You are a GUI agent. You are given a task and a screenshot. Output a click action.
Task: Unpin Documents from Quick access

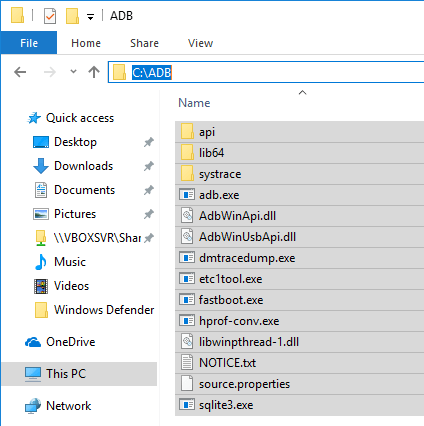click(x=149, y=190)
